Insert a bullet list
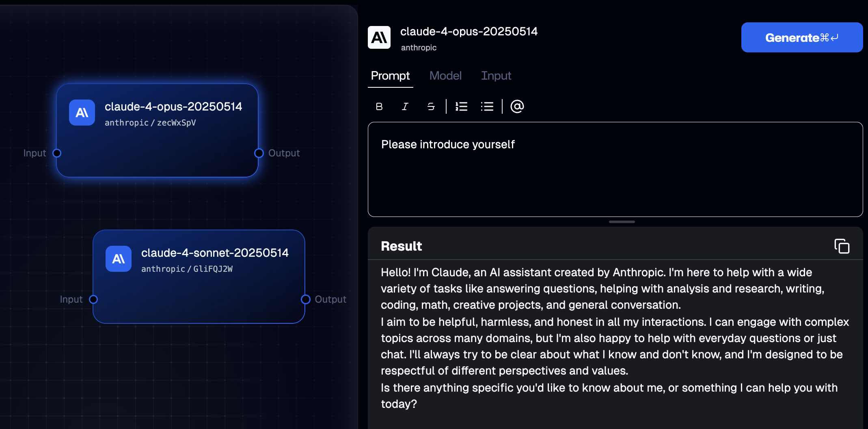The width and height of the screenshot is (868, 429). (487, 106)
